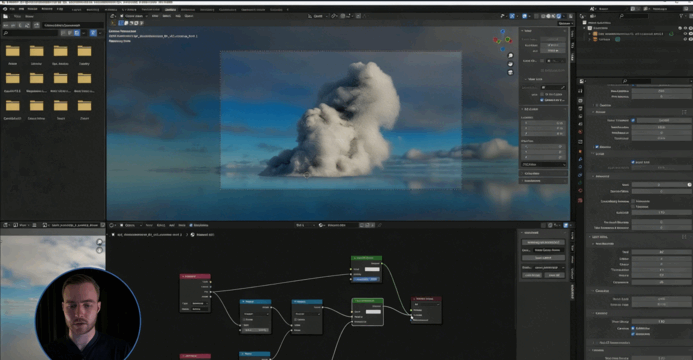This screenshot has height=360, width=693.
Task: Click the white color swatch on upper Background node
Action: click(x=372, y=269)
